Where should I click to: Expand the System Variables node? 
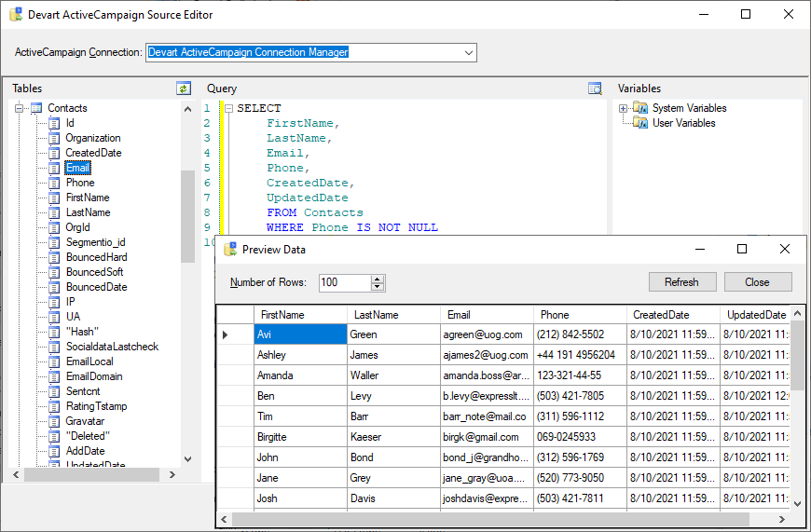click(624, 108)
